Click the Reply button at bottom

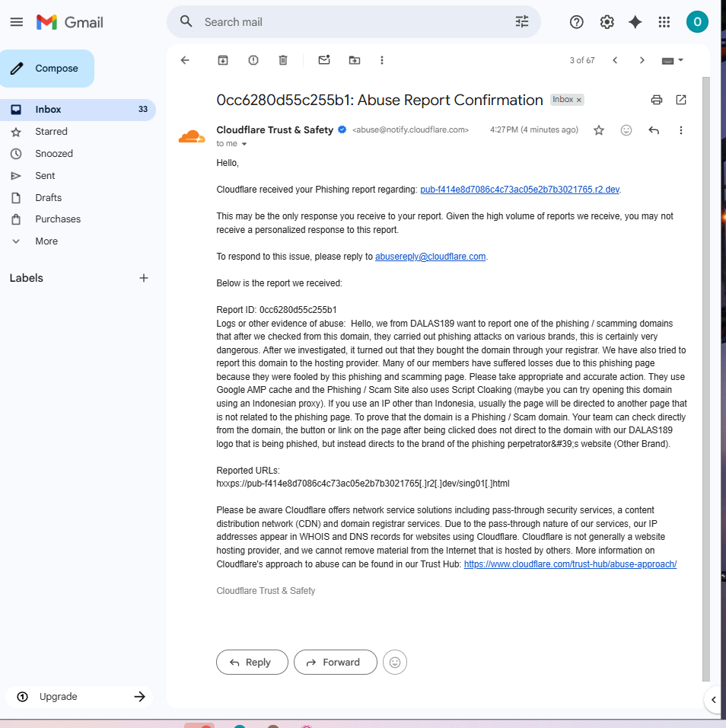pos(252,662)
